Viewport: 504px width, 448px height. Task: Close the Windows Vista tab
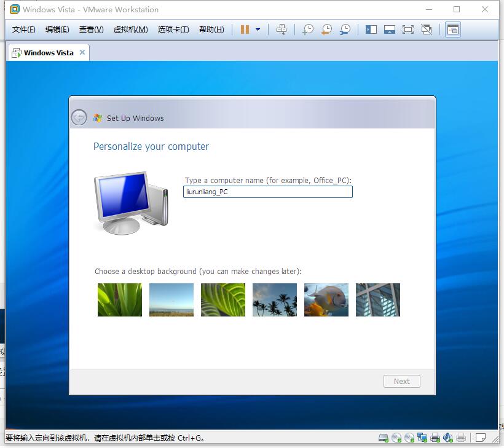[x=82, y=52]
